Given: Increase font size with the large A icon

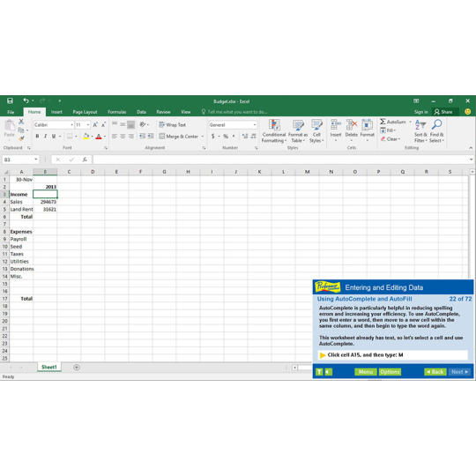Looking at the screenshot, I should 95,125.
